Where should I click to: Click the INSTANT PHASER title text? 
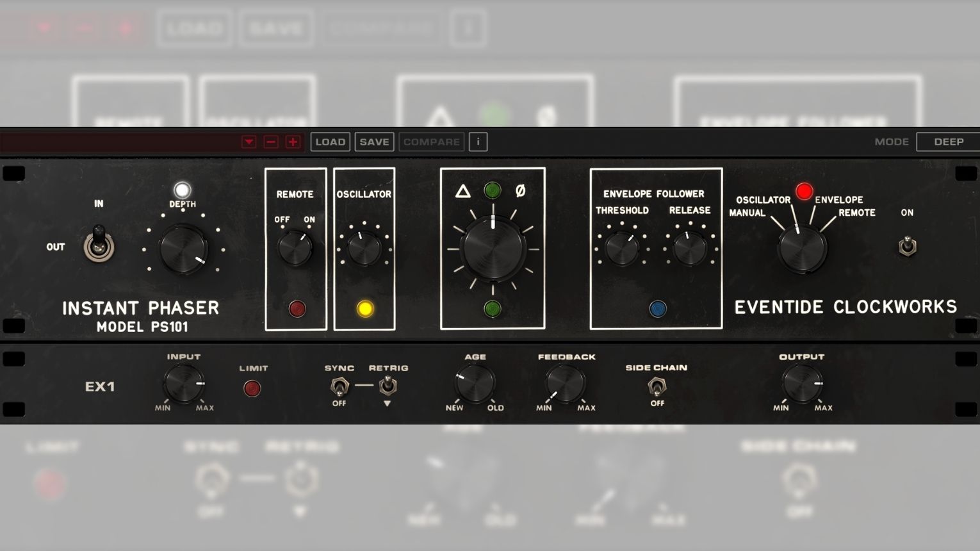pos(141,308)
